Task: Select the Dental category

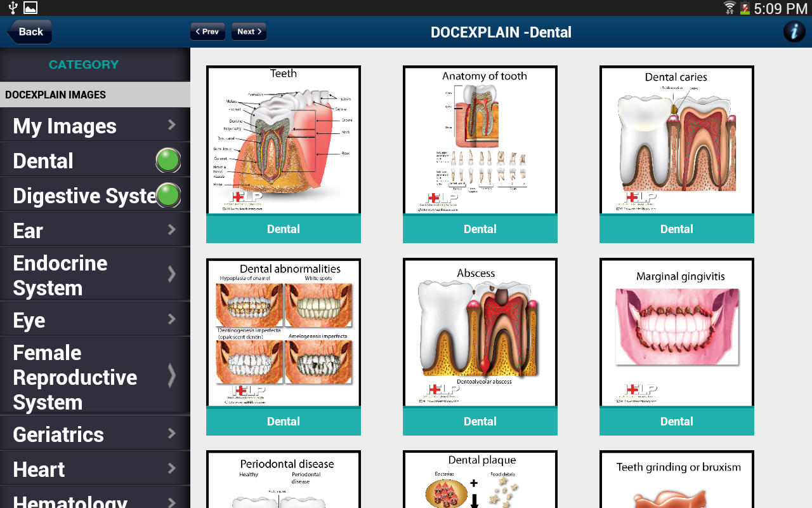Action: coord(95,160)
